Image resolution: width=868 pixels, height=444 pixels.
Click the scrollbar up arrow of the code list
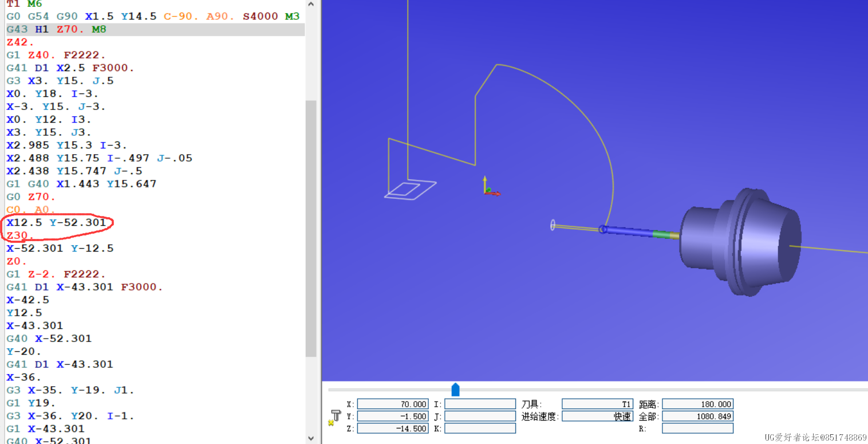click(311, 4)
